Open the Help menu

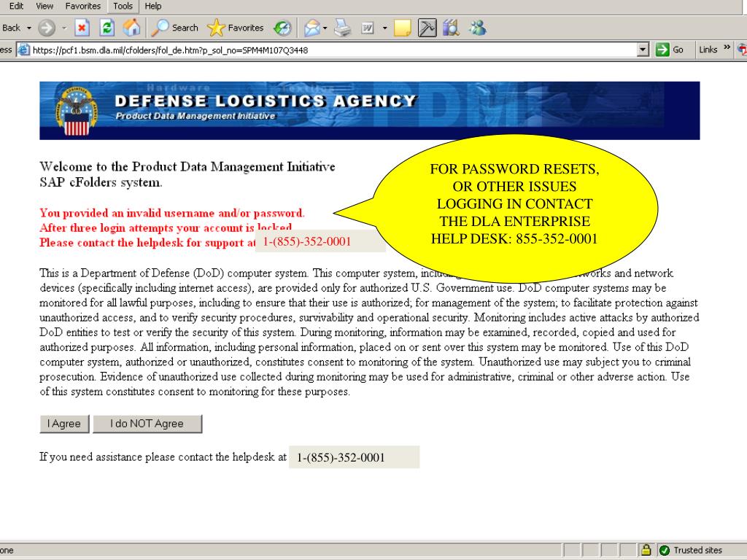tap(153, 6)
